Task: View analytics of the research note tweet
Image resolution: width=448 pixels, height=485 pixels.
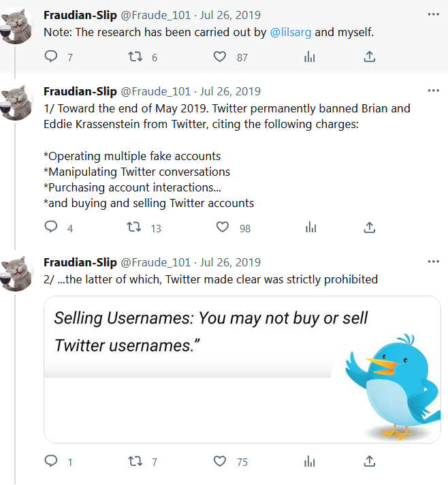Action: click(x=310, y=57)
